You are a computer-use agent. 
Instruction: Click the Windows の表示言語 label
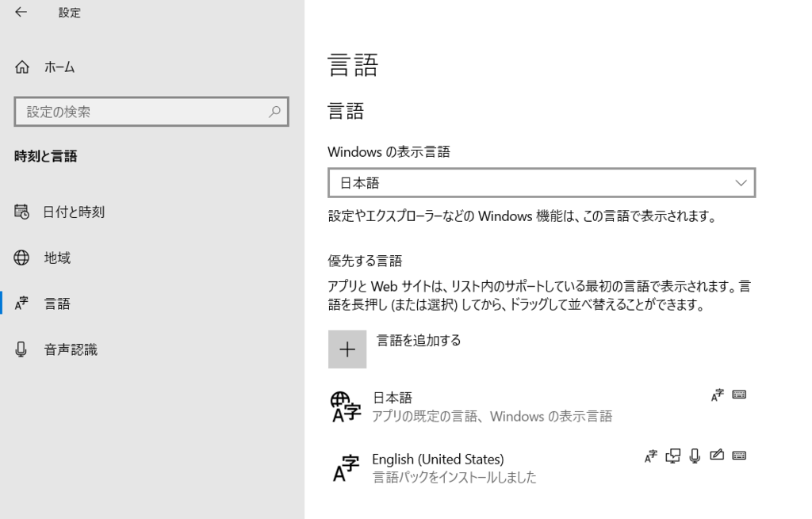(389, 151)
